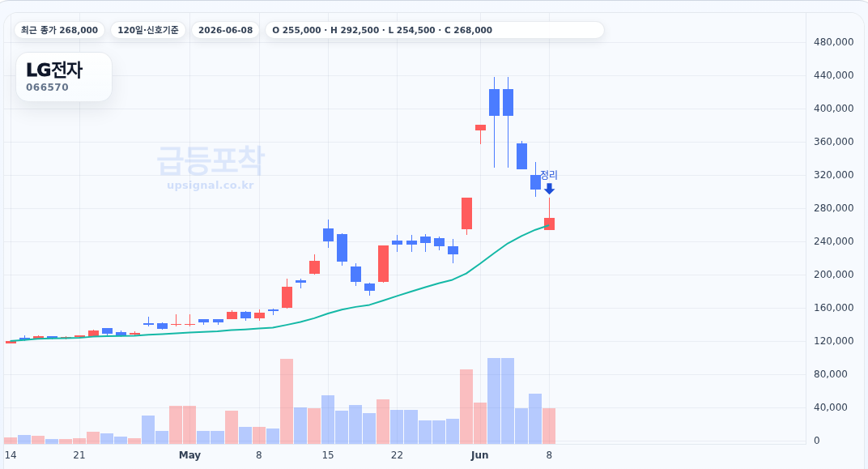Click the OHLC values pill

[435, 30]
